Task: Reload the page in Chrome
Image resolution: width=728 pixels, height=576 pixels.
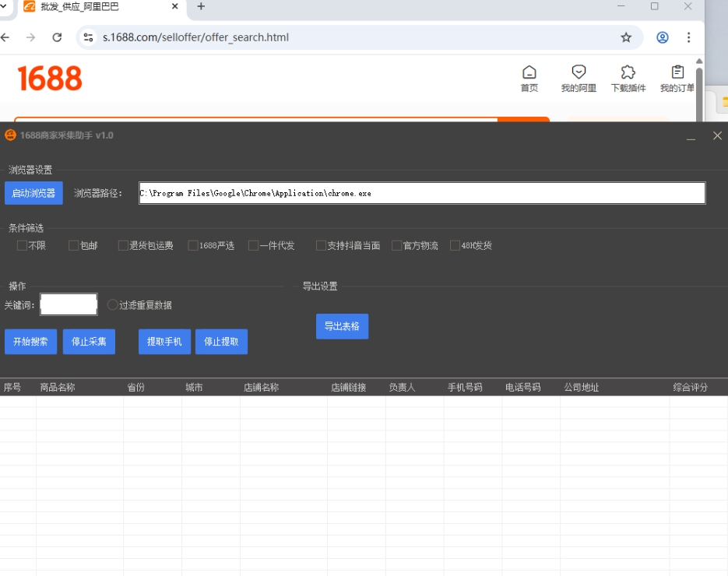Action: 57,37
